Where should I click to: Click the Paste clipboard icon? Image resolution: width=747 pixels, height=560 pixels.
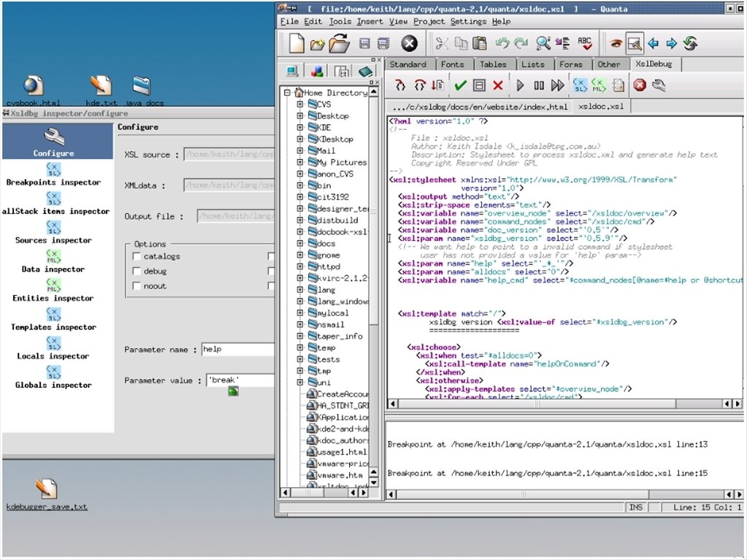click(x=480, y=43)
